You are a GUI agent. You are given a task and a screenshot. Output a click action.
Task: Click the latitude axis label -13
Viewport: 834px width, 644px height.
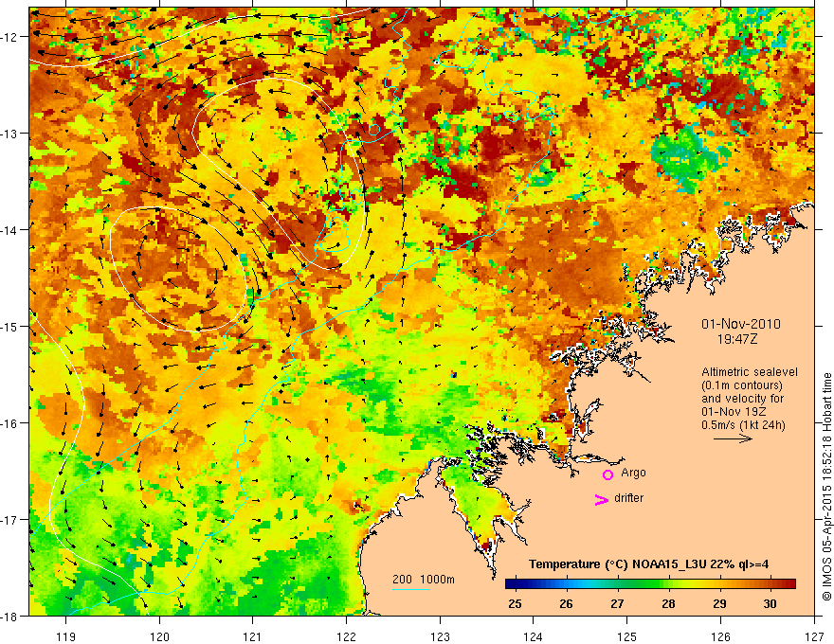coord(10,134)
